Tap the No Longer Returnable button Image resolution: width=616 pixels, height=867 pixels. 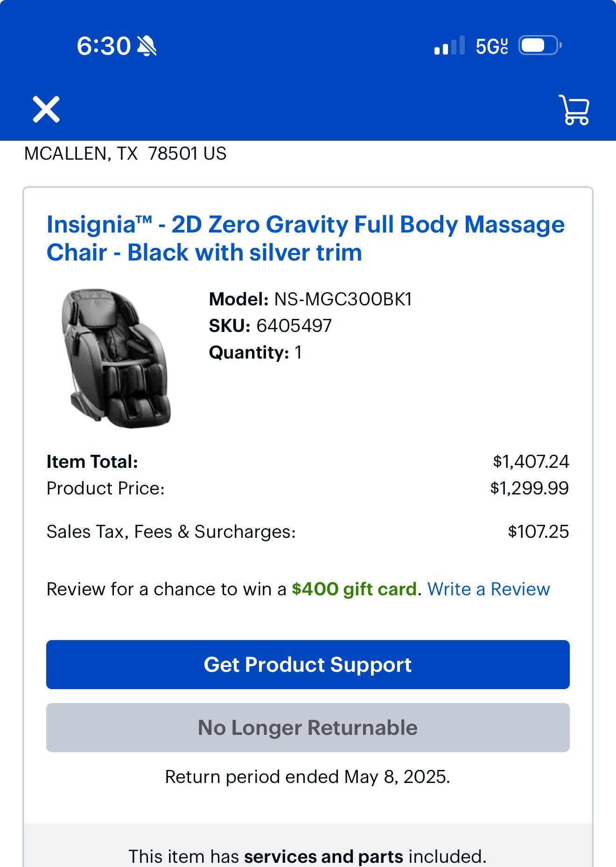coord(308,727)
